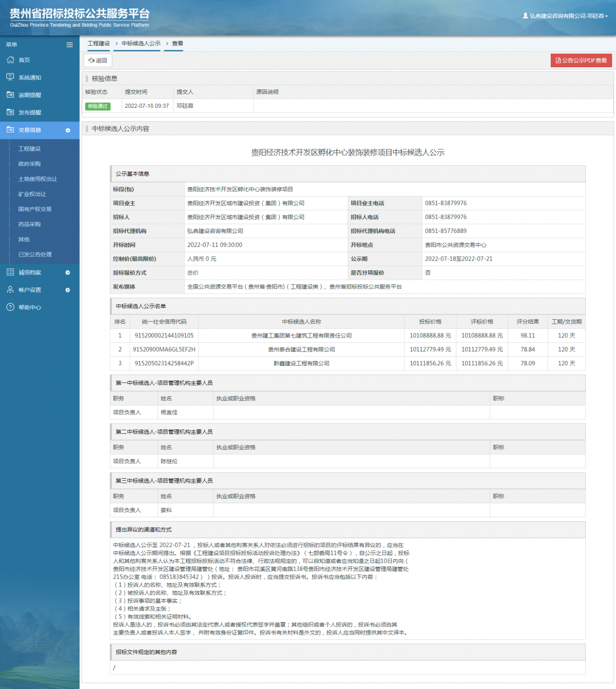This screenshot has width=616, height=689.
Task: Click the hamburger menu icon in sidebar header
Action: pos(69,45)
